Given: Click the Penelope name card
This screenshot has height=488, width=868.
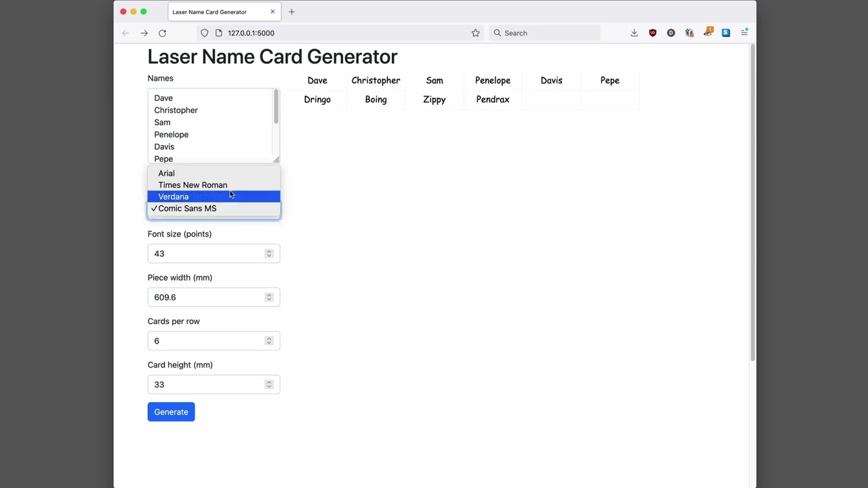Looking at the screenshot, I should tap(493, 80).
